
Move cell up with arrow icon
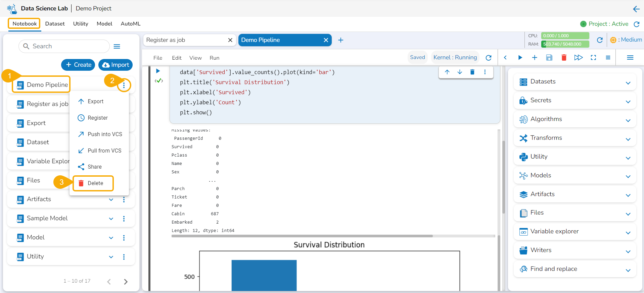pos(447,72)
